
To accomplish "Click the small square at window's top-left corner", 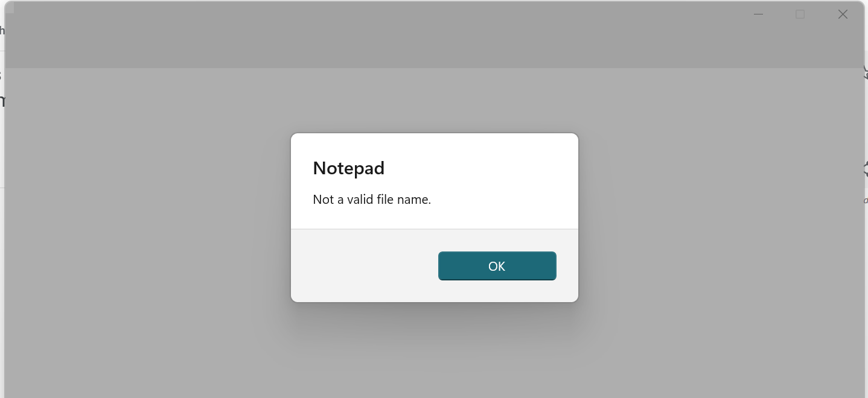I will [x=9, y=8].
